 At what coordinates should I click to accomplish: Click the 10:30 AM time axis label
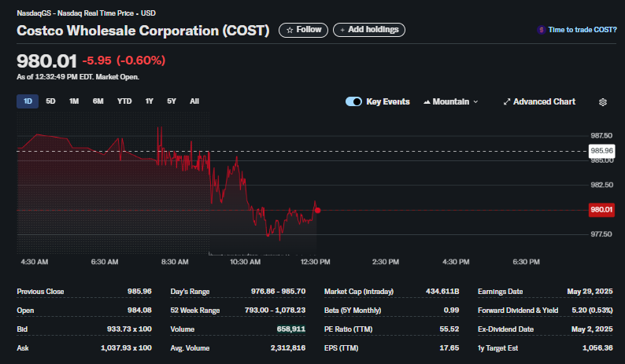(245, 262)
